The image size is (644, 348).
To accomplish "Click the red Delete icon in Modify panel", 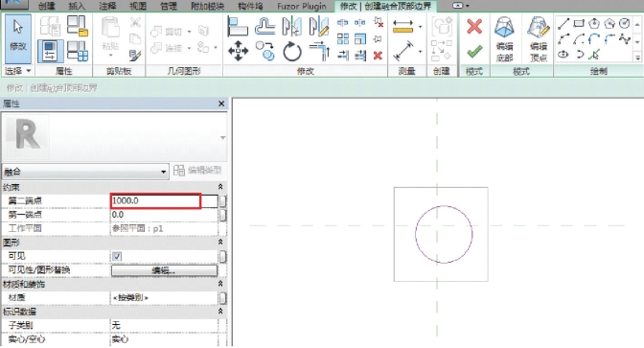I will [x=378, y=55].
